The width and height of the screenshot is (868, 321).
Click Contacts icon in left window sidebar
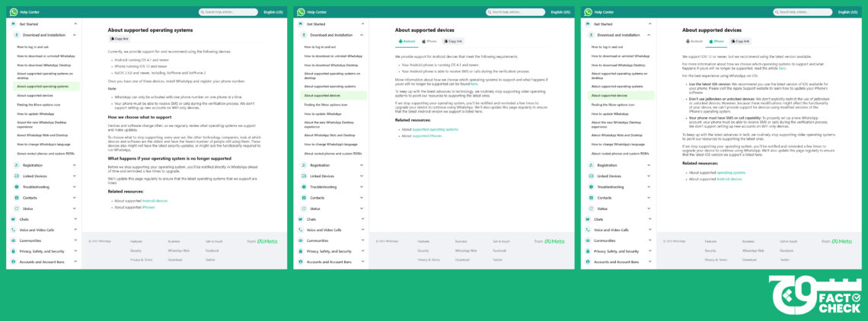18,198
